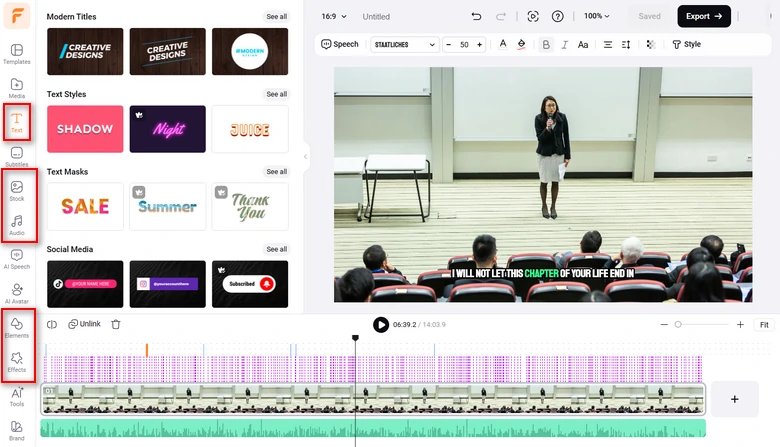Decrease font size with minus button
The image size is (780, 447).
pyautogui.click(x=449, y=45)
